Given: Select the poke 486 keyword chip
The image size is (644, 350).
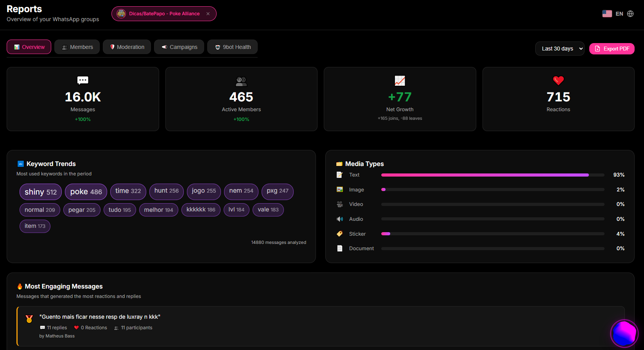Looking at the screenshot, I should tap(86, 192).
